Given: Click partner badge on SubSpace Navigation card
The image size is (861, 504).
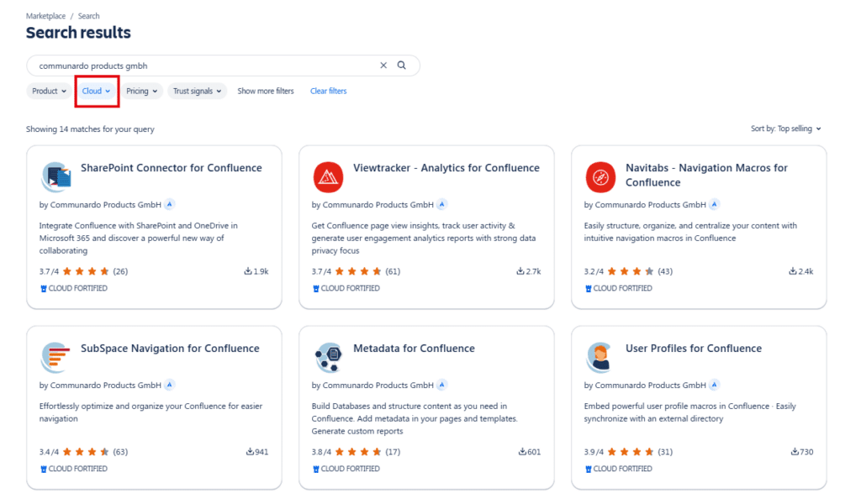Looking at the screenshot, I should click(170, 385).
